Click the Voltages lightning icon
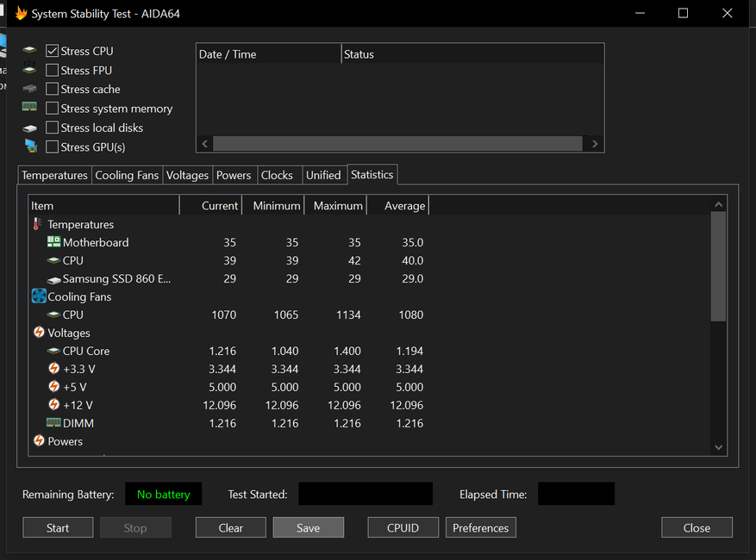 pos(38,333)
